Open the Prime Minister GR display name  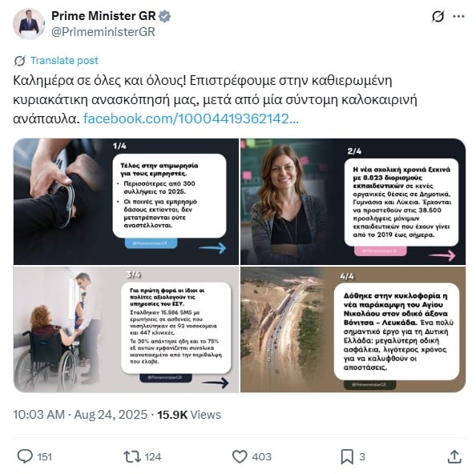pyautogui.click(x=103, y=16)
